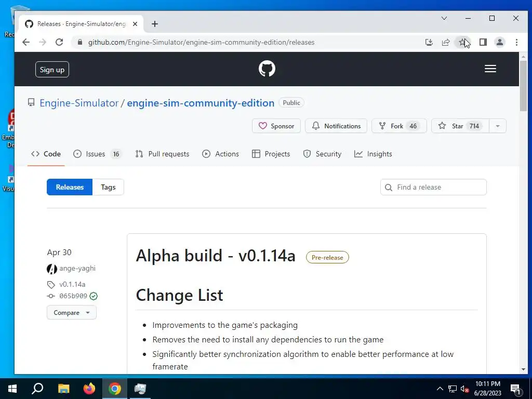The width and height of the screenshot is (532, 399).
Task: Click the Chrome taskbar icon
Action: 115,389
